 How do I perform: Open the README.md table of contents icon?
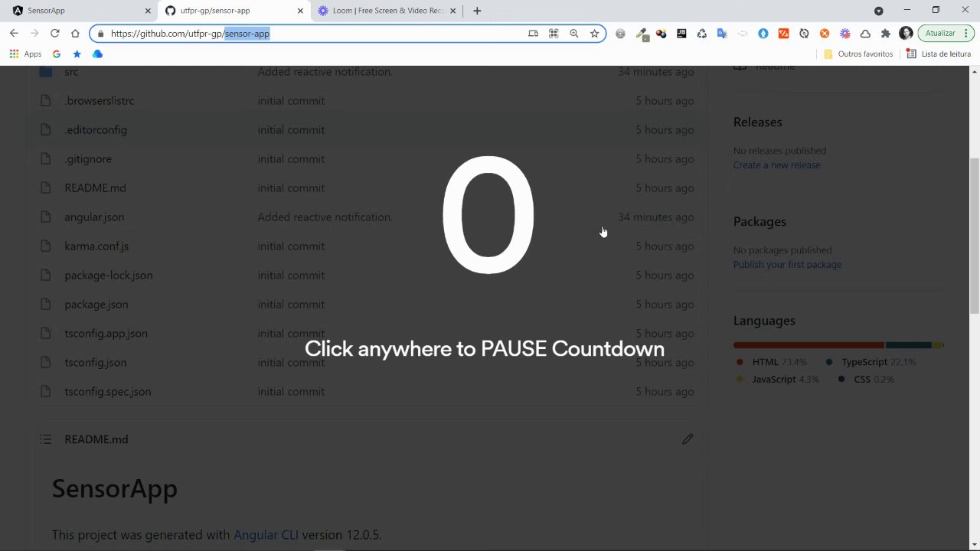(x=46, y=439)
